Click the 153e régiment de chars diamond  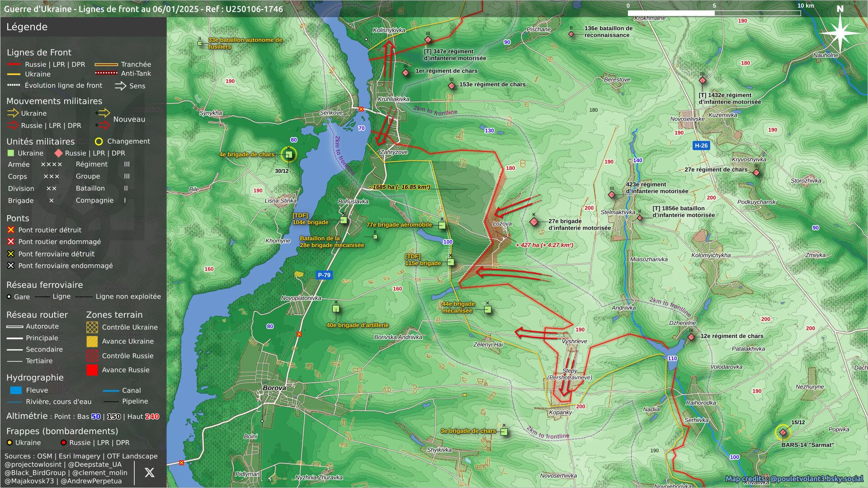451,86
